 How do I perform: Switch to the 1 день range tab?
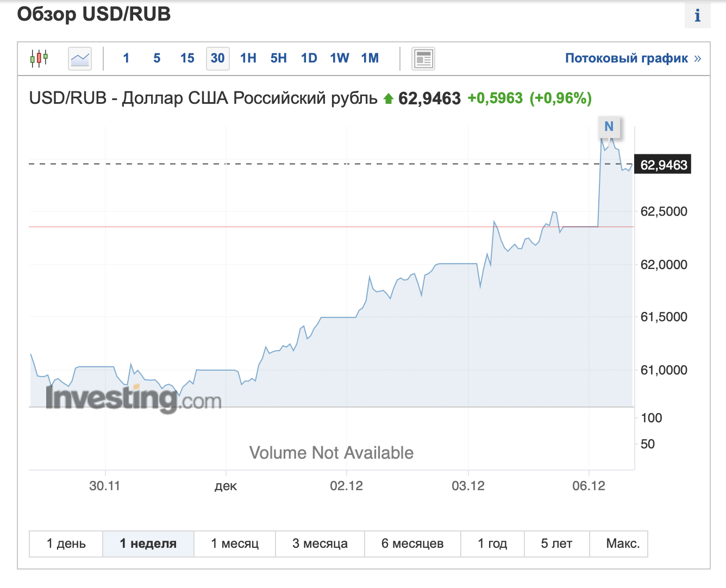tap(66, 543)
